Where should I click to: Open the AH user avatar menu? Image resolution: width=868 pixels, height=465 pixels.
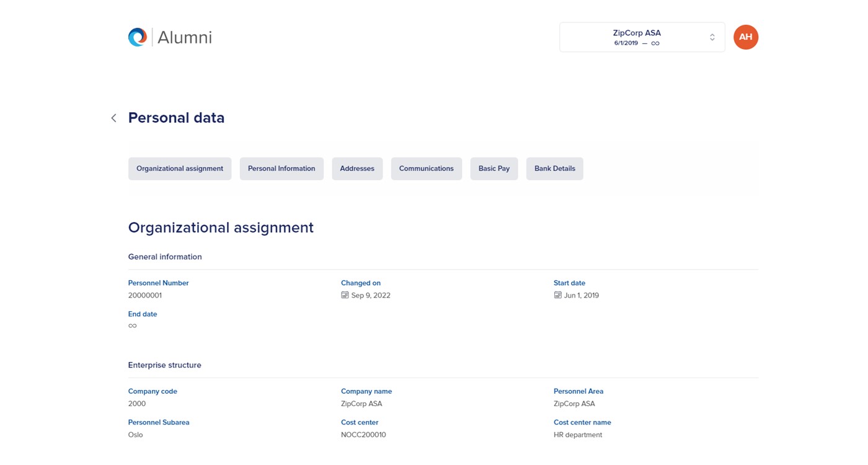(x=745, y=37)
